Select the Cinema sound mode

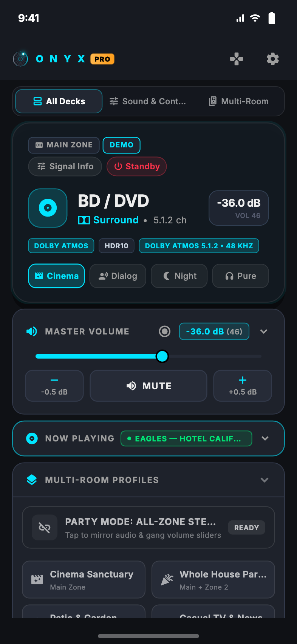(56, 276)
